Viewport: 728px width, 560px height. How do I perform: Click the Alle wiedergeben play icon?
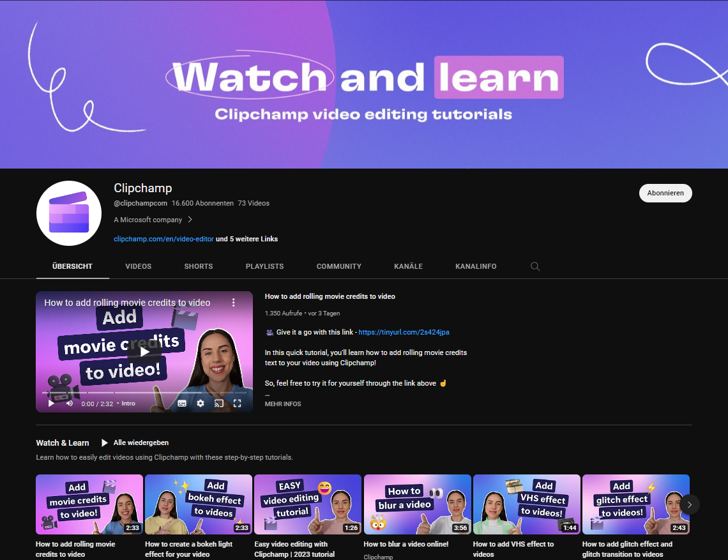105,443
